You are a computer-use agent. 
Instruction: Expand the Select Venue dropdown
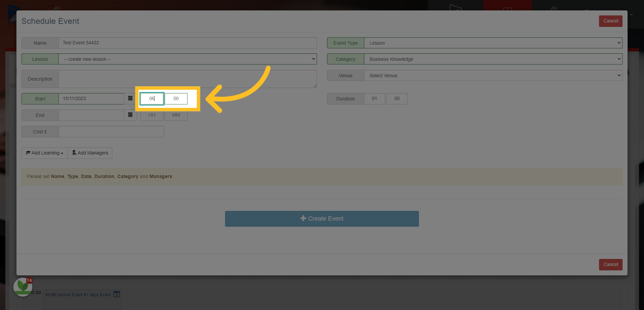coord(493,76)
